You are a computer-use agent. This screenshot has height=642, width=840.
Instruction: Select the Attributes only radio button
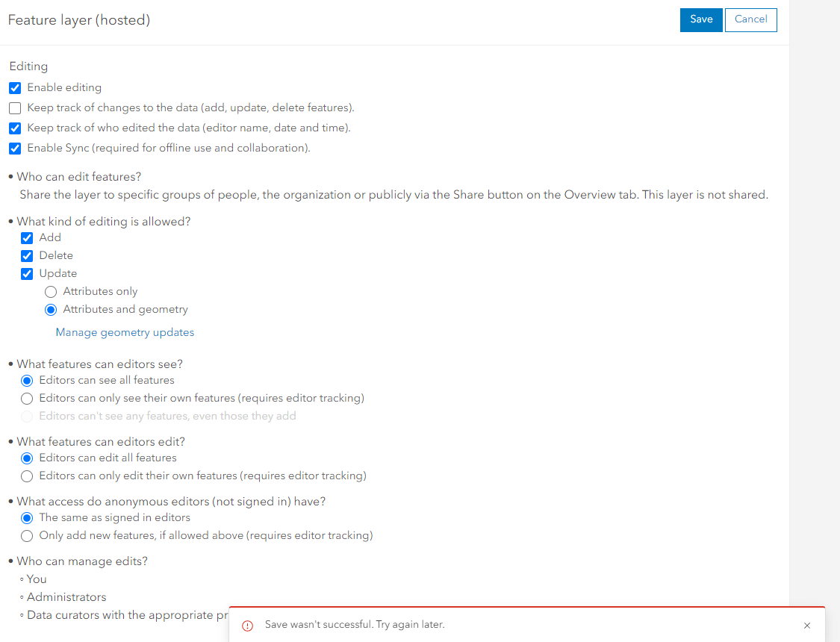click(x=51, y=292)
